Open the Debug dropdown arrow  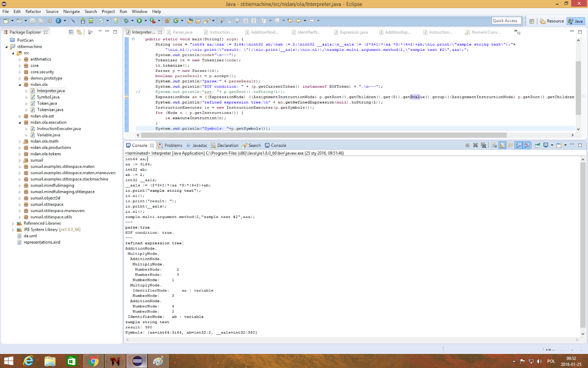(132, 21)
